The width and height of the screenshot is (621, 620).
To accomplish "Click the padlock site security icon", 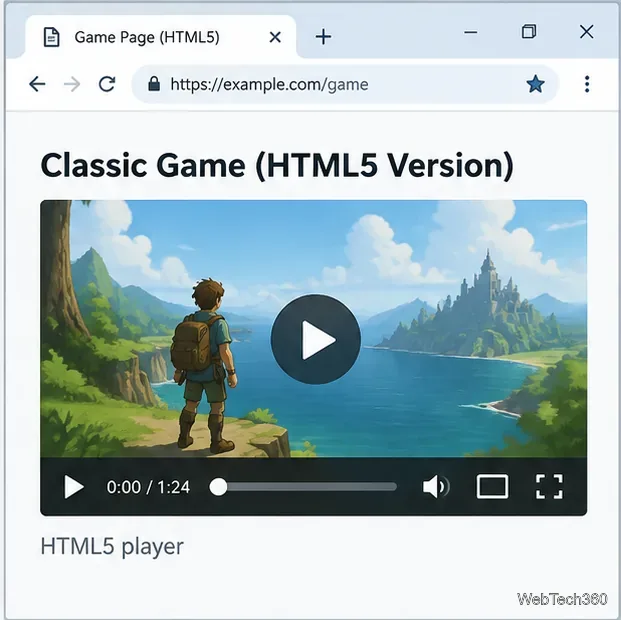I will click(x=154, y=84).
